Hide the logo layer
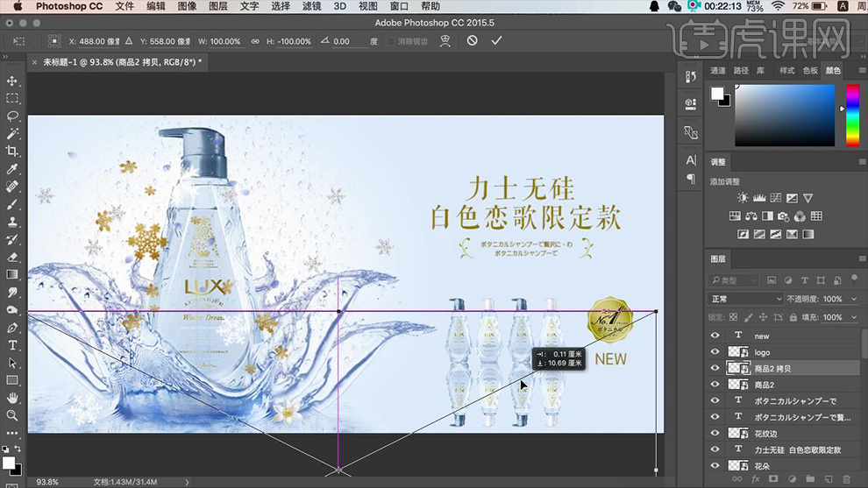This screenshot has width=868, height=488. (x=715, y=352)
